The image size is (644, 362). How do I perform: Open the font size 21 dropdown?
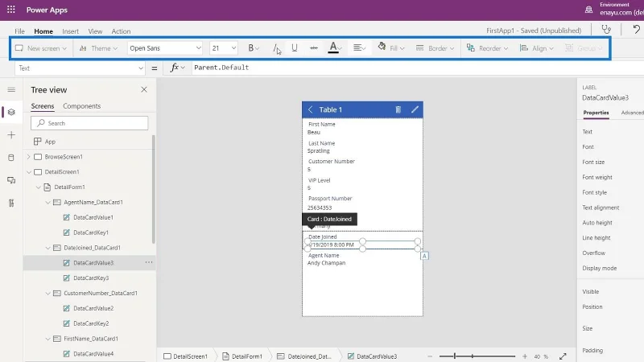tap(224, 48)
